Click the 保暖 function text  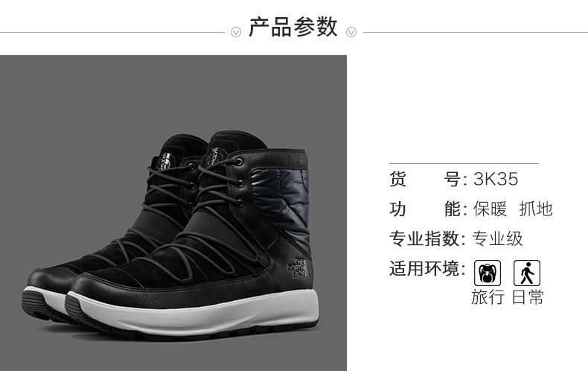click(x=490, y=209)
